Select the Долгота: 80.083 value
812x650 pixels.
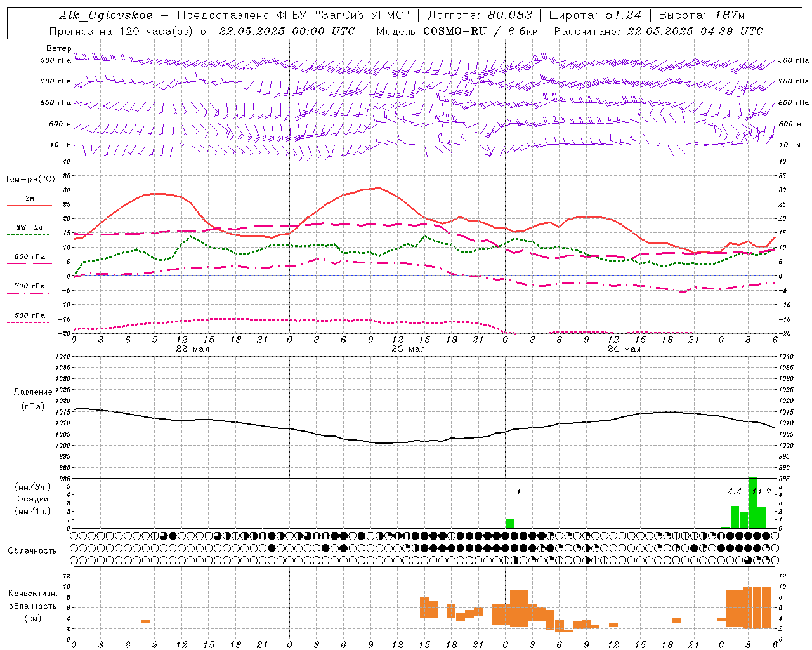(480, 15)
